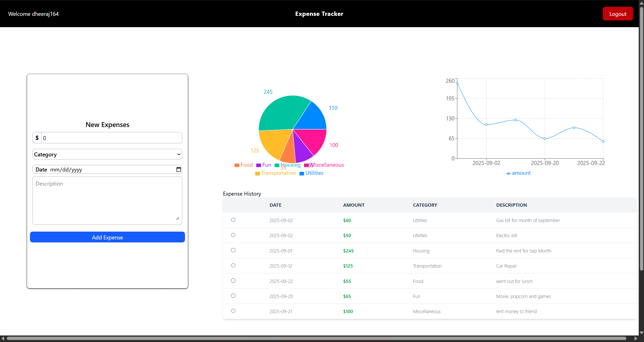Screen dimensions: 644x342
Task: Click inside the Description text area
Action: point(107,199)
